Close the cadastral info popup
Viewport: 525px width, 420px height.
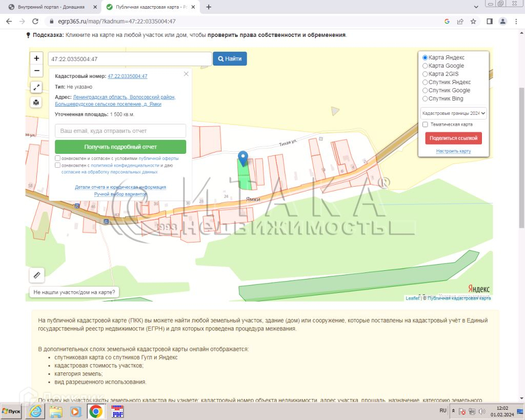pos(186,74)
